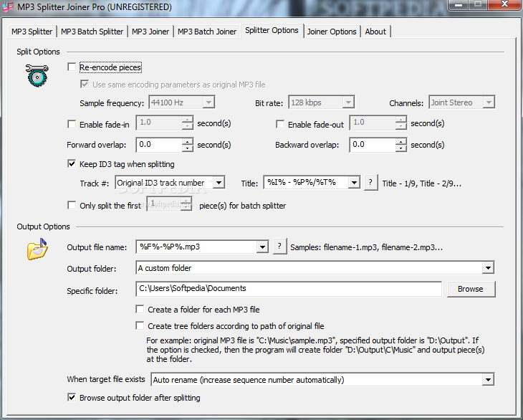Click Specific folder path text field
The image size is (523, 420).
pyautogui.click(x=289, y=289)
